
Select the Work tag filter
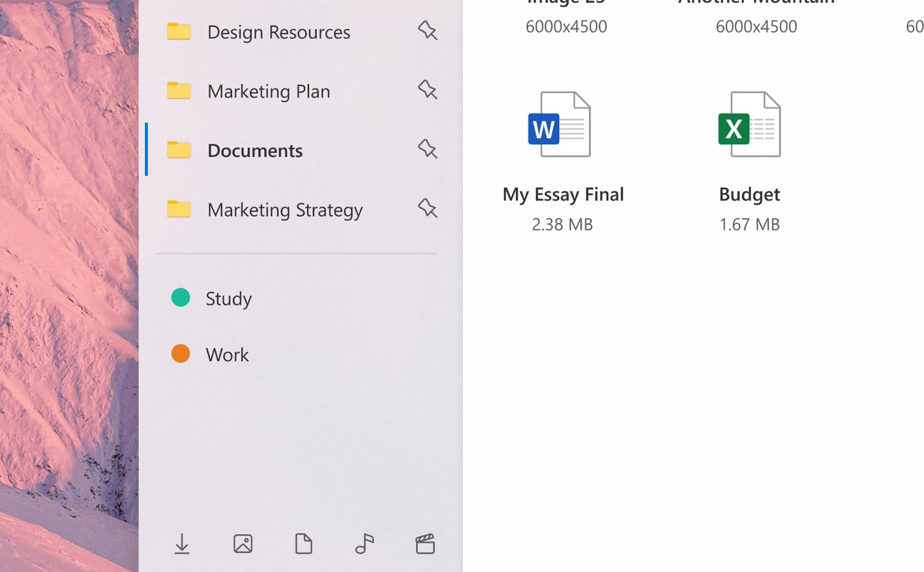pos(226,354)
